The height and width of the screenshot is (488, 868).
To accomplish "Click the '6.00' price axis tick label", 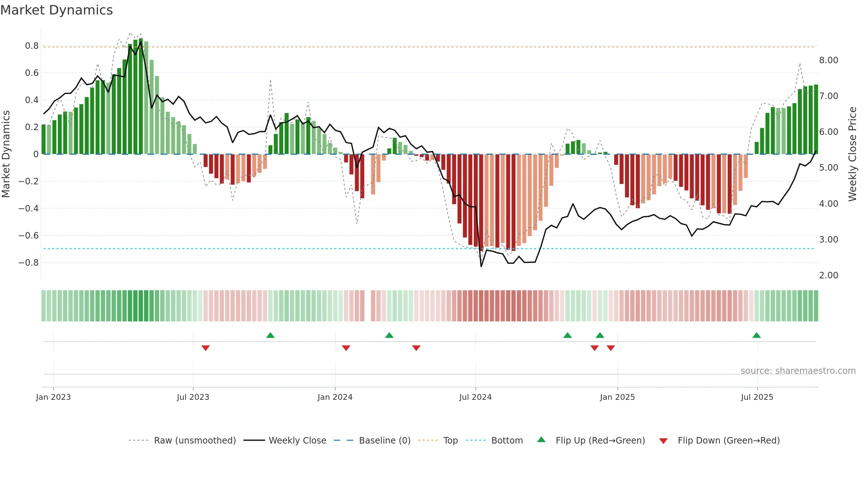I will click(x=829, y=132).
